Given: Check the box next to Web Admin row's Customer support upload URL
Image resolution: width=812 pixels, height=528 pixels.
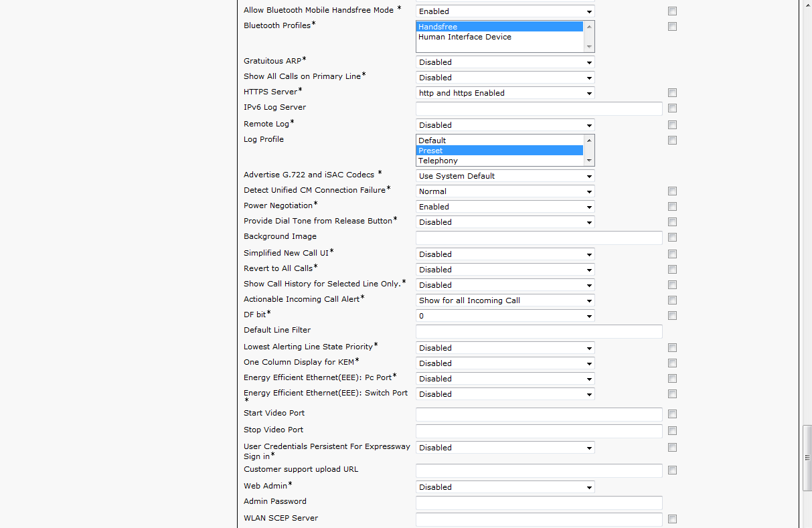Looking at the screenshot, I should tap(672, 470).
